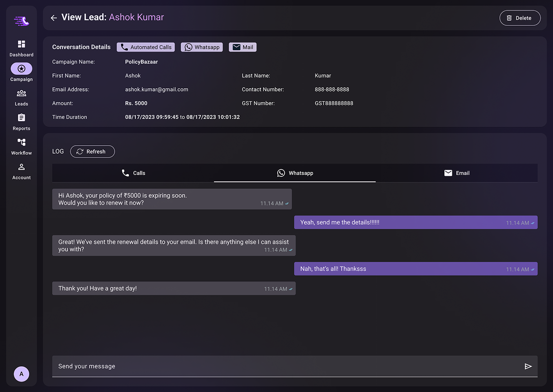Open the Dashboard sidebar icon
Viewport: 553px width, 392px height.
click(21, 44)
